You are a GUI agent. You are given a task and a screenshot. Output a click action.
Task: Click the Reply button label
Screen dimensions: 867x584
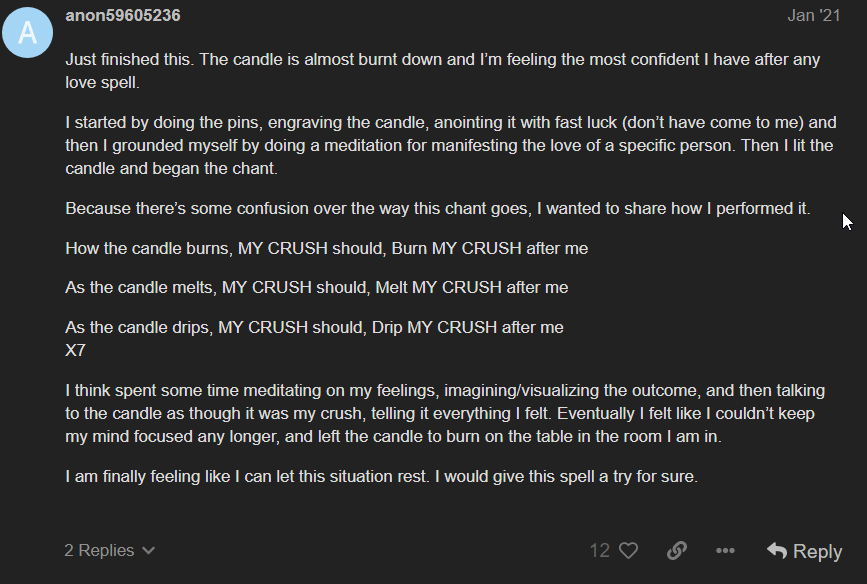point(817,551)
